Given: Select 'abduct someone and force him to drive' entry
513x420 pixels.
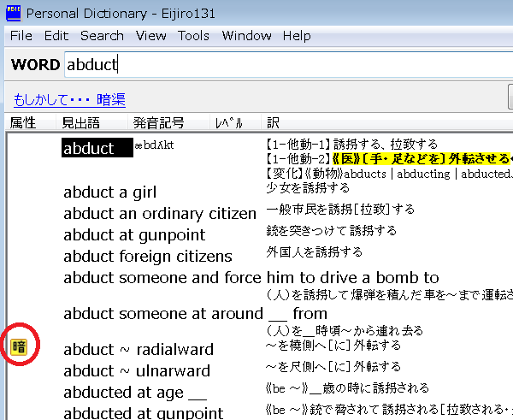Looking at the screenshot, I should 251,278.
